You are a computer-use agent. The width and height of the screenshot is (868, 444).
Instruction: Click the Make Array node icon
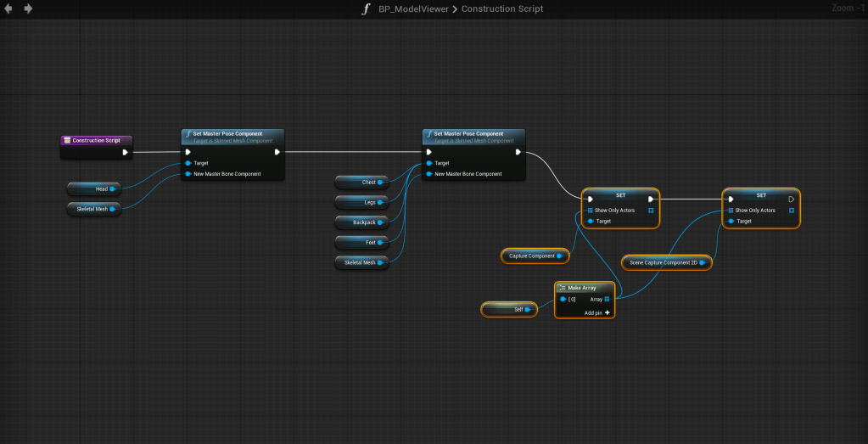[x=562, y=288]
